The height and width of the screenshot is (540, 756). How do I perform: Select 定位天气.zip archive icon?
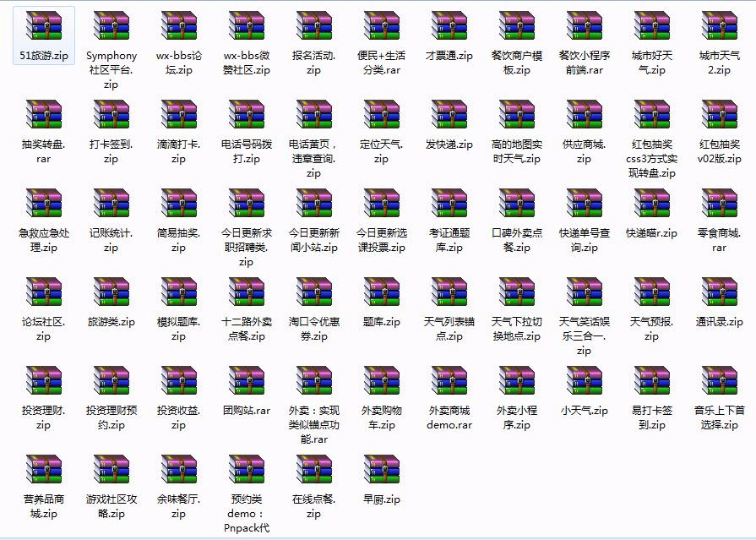tap(381, 114)
